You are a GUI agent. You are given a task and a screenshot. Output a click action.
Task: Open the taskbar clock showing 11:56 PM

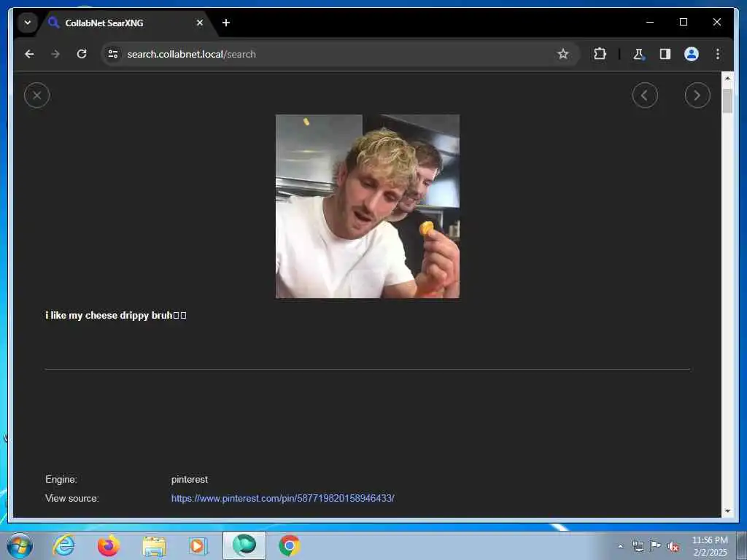710,546
